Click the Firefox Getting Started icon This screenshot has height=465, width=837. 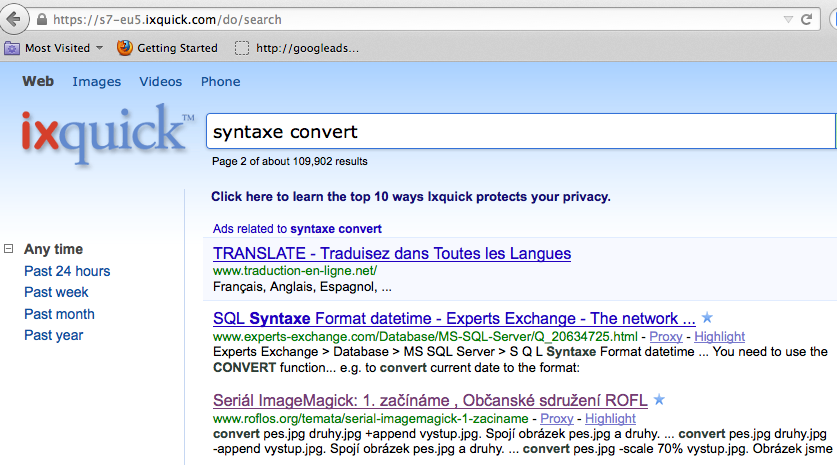124,48
